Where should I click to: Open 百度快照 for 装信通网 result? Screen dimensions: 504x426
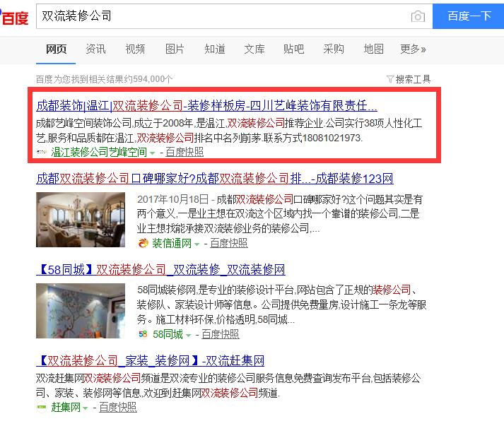229,243
